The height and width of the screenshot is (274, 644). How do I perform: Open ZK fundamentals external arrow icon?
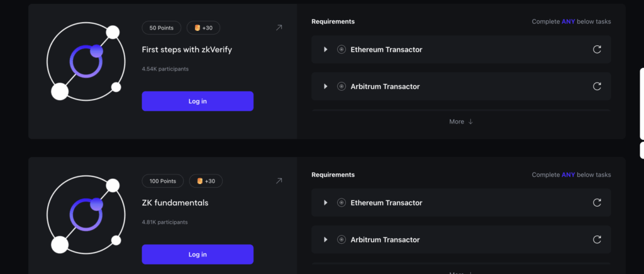click(279, 181)
